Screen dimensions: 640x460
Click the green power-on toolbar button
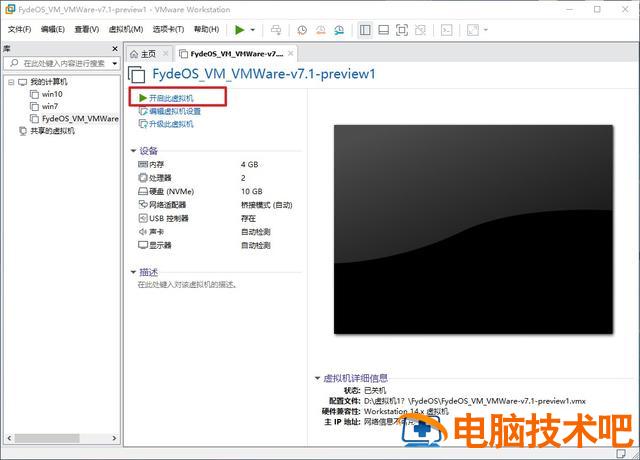[240, 30]
